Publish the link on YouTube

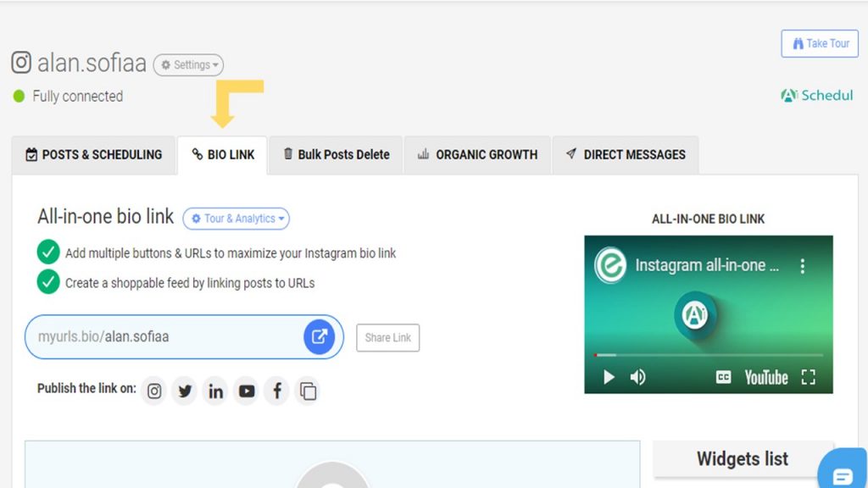(x=247, y=391)
